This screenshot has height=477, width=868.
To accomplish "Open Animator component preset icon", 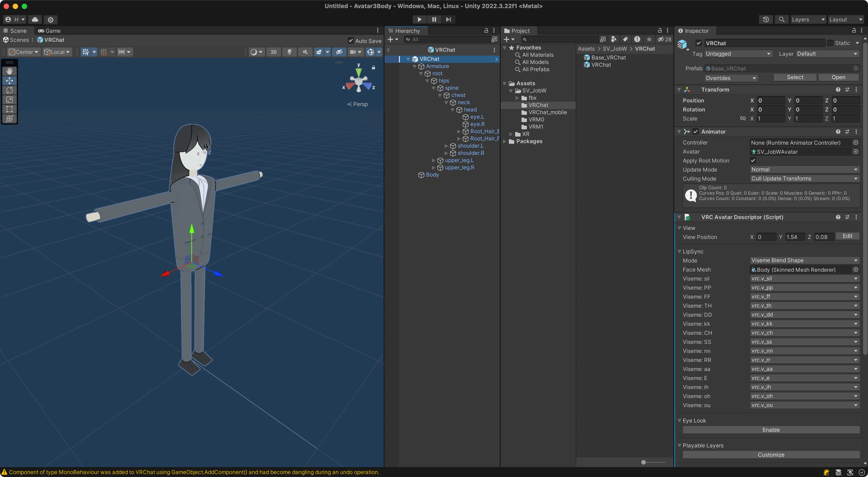I will (847, 132).
